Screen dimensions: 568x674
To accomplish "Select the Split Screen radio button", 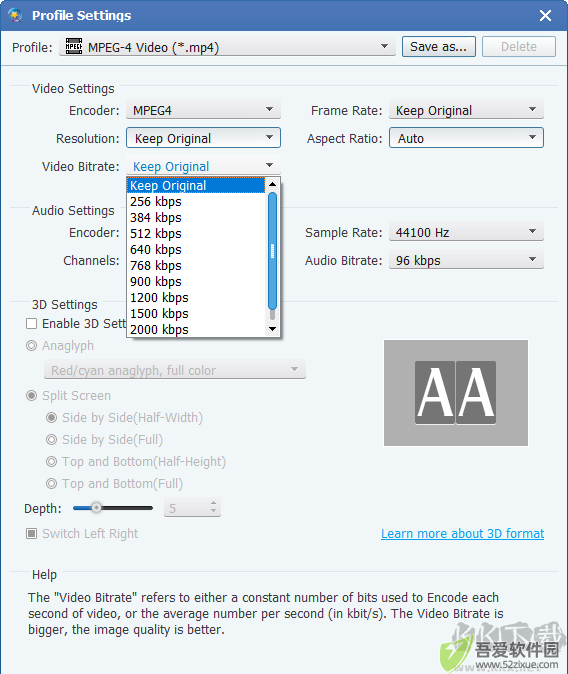I will pos(31,395).
